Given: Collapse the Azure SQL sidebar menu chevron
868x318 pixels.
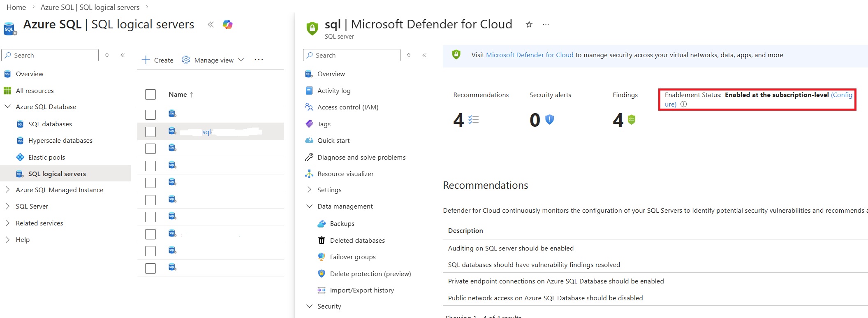Looking at the screenshot, I should pyautogui.click(x=123, y=55).
